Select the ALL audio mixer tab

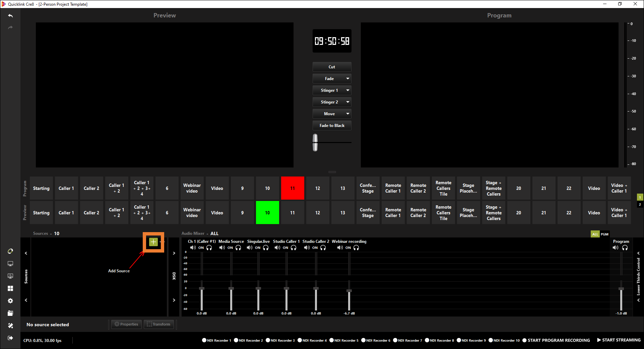click(595, 234)
